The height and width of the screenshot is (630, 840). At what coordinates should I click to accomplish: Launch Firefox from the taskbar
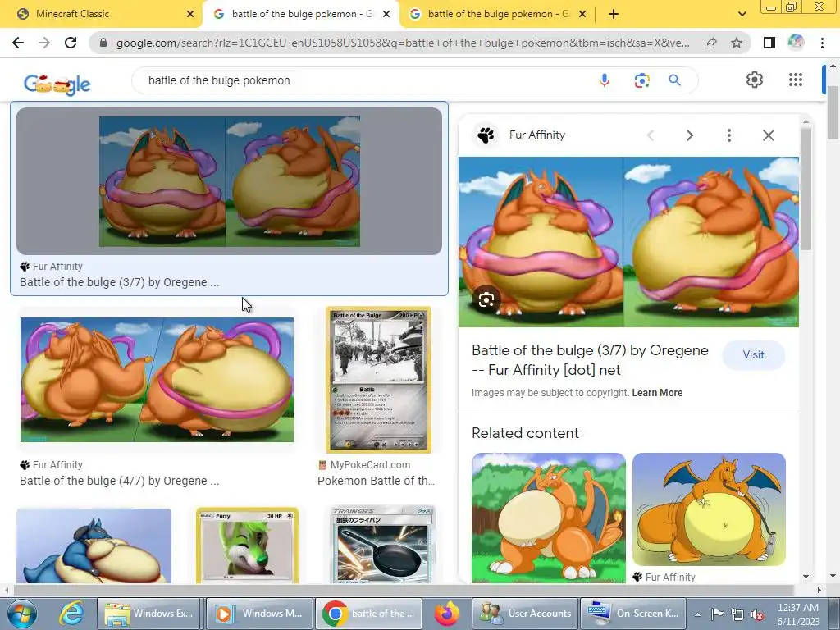[x=447, y=614]
